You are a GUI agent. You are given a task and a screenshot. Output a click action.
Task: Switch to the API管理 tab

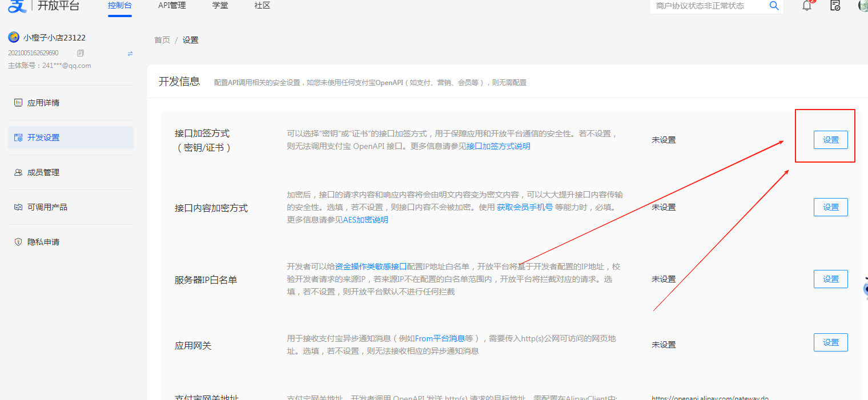click(x=171, y=6)
